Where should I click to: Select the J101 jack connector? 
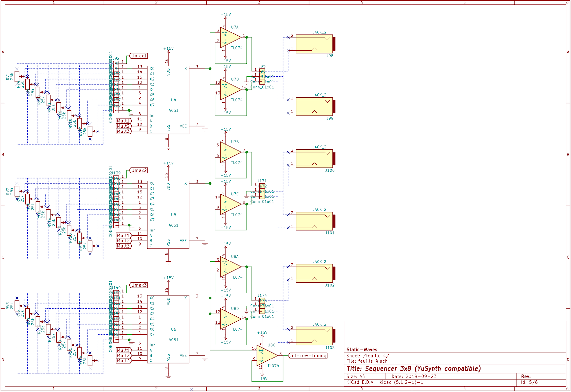click(314, 221)
